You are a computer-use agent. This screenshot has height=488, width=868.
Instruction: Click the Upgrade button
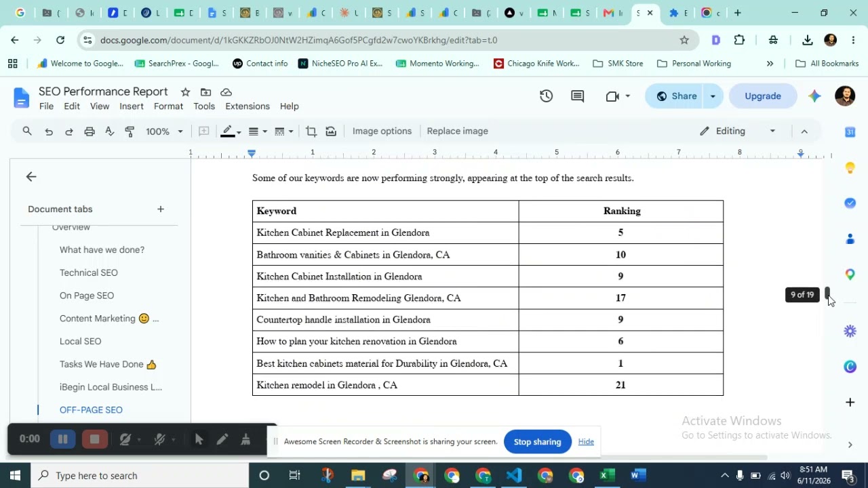click(763, 96)
